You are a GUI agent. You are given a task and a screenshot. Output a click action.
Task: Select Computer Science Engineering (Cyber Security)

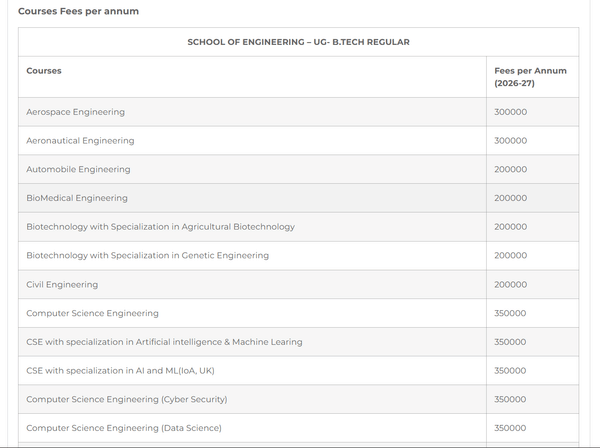(x=126, y=399)
